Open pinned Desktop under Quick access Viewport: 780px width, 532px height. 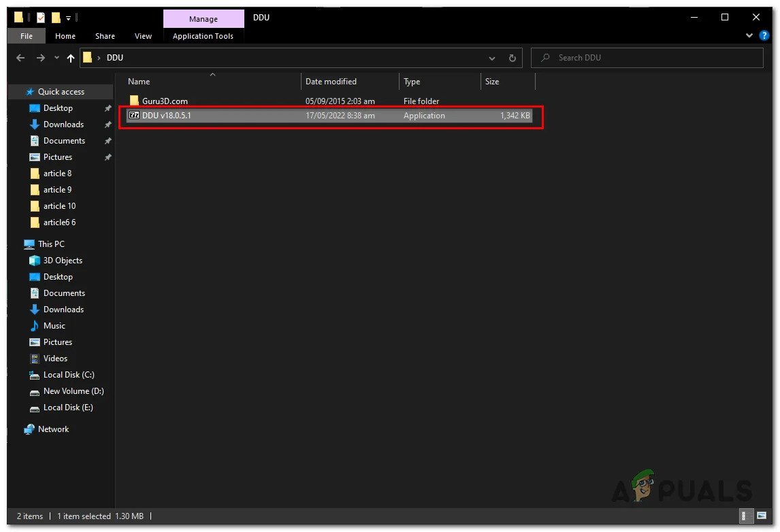(58, 108)
